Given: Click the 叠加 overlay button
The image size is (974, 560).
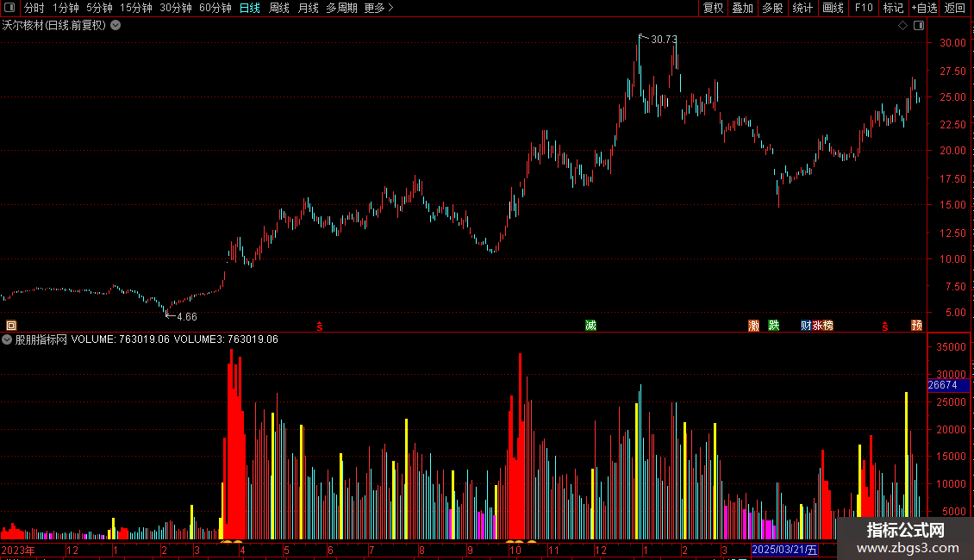Looking at the screenshot, I should [x=742, y=8].
